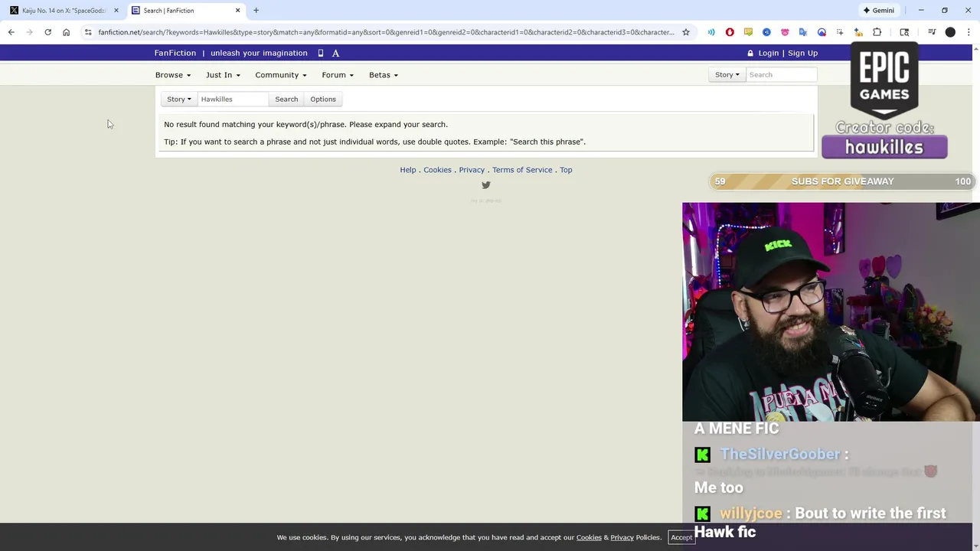Screen dimensions: 980x551
Task: Click the Hawkilles keyword input field
Action: (x=233, y=99)
